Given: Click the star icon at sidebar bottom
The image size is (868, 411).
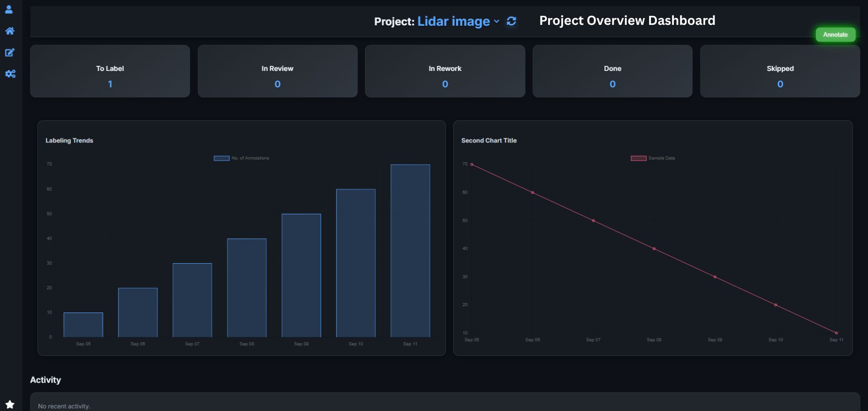Looking at the screenshot, I should tap(10, 404).
